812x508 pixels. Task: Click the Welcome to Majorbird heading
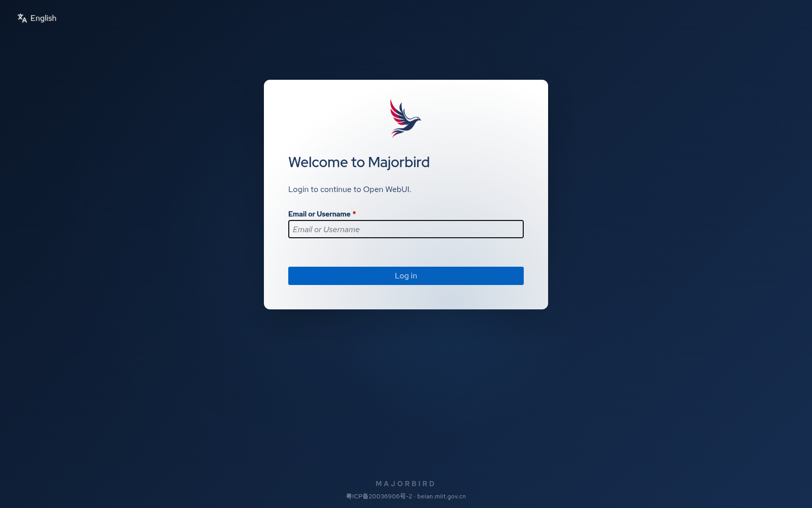point(359,162)
